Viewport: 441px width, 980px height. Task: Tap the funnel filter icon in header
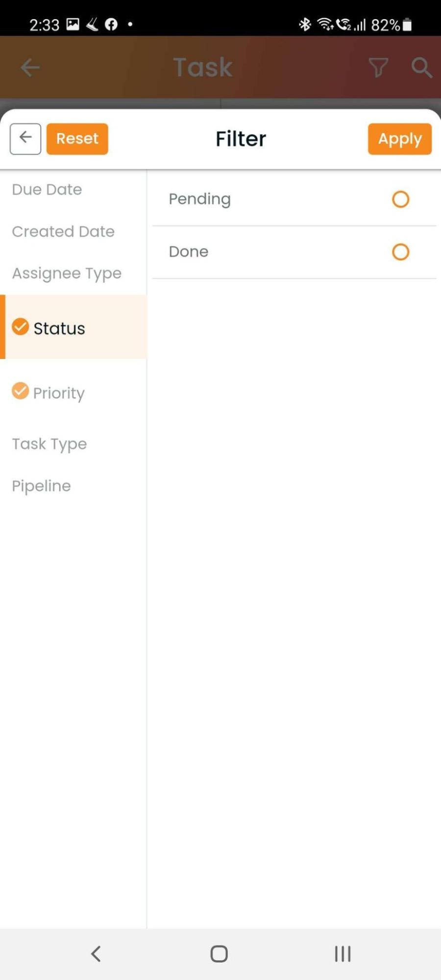(x=378, y=67)
